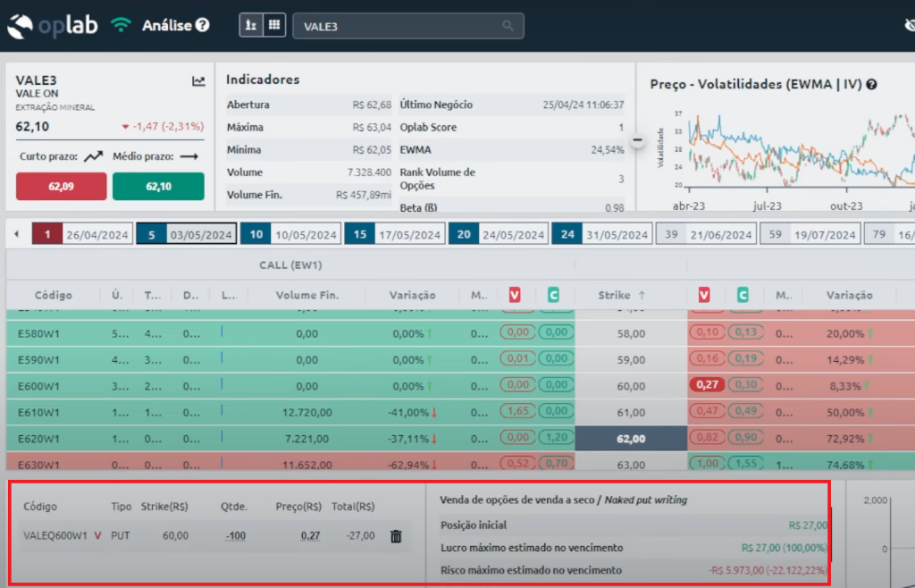
Task: Click the green connection status icon
Action: pos(121,26)
